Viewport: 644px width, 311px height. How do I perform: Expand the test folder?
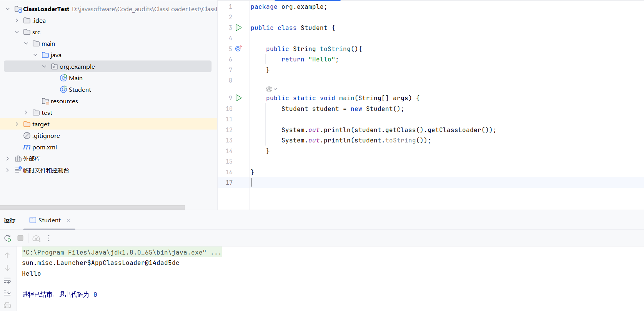pos(26,112)
